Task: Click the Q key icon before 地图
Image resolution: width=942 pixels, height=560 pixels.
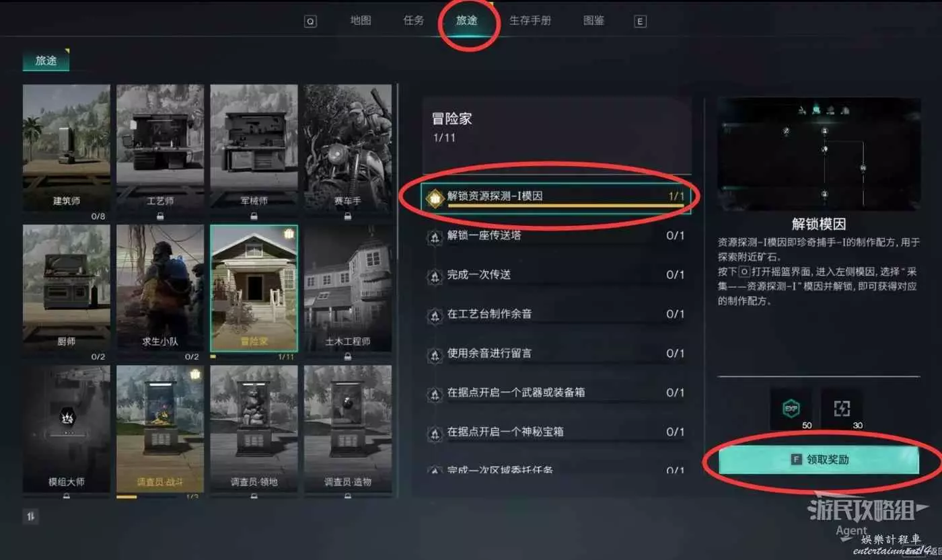Action: click(x=310, y=21)
